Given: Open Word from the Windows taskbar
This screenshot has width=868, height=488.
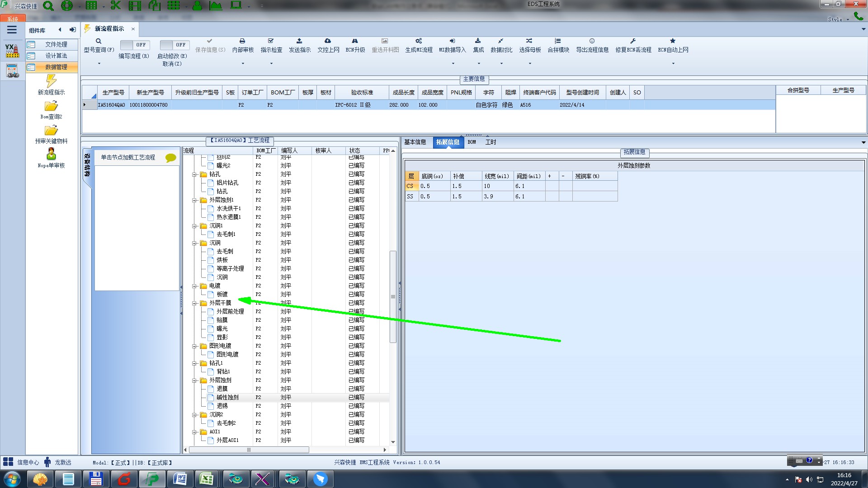Looking at the screenshot, I should point(180,479).
